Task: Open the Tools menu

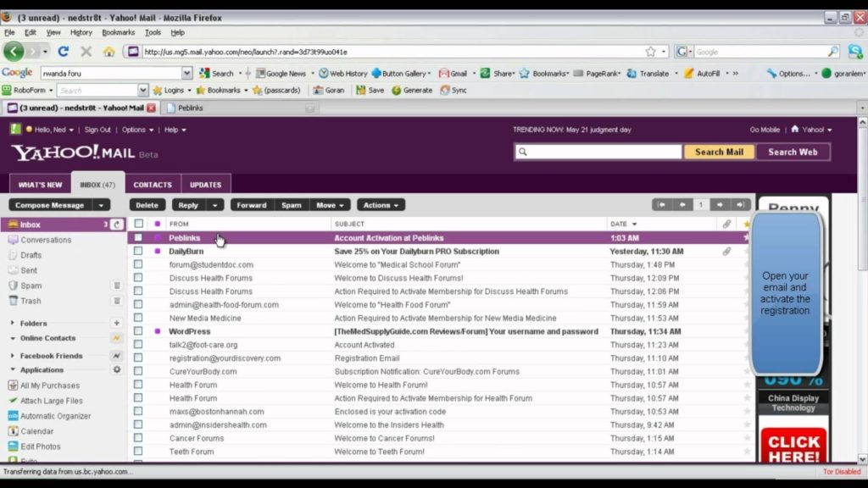Action: tap(153, 33)
